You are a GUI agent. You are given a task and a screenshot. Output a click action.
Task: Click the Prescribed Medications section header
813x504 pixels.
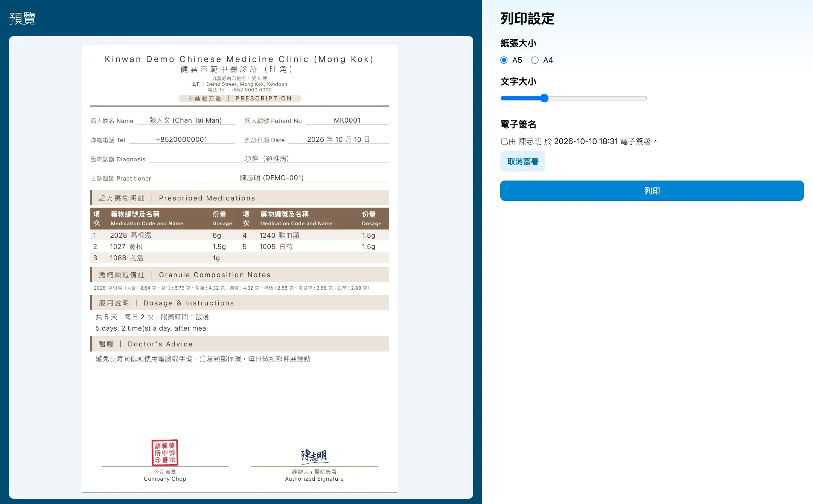point(240,198)
